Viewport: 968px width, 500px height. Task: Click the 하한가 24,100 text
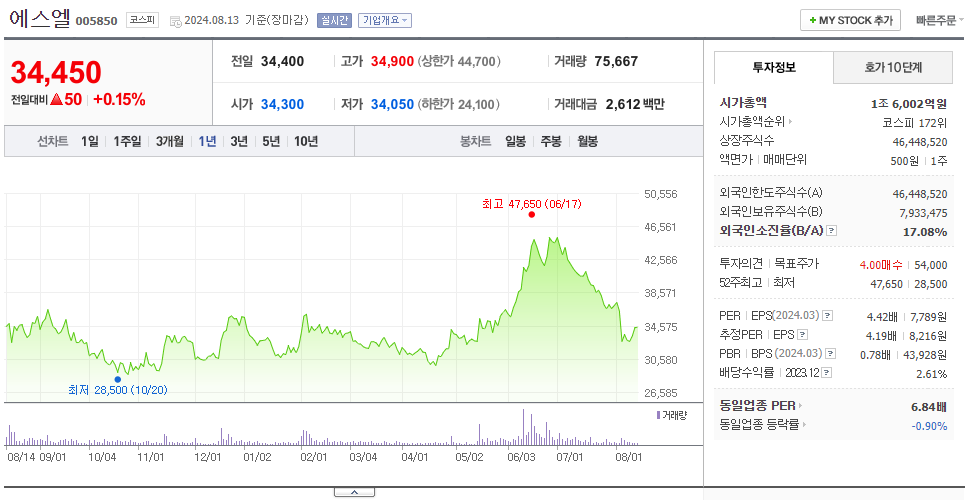point(459,104)
